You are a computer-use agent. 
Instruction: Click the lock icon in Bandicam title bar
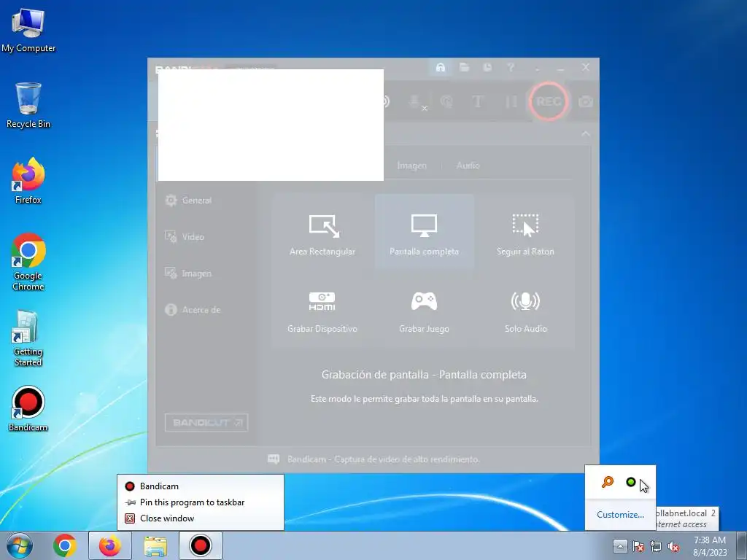click(x=441, y=68)
